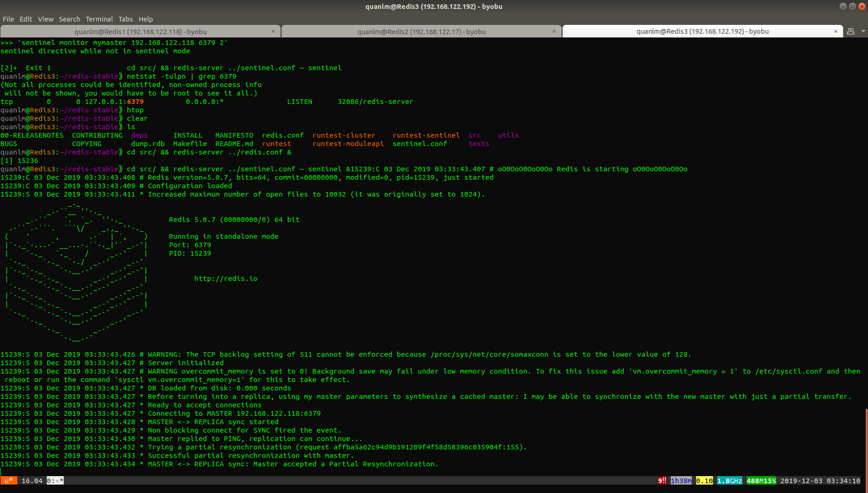Click the 'Successful partial resynchronization with master.' line
868x493 pixels.
click(178, 456)
